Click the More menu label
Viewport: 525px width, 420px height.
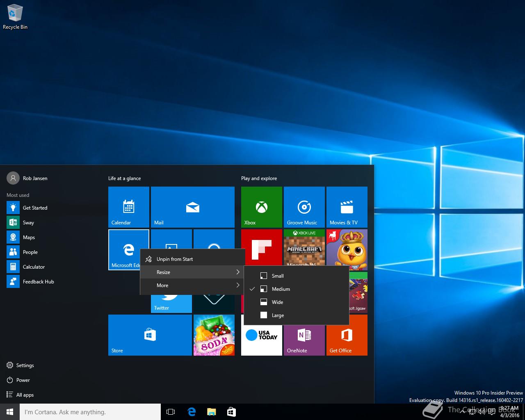tap(162, 285)
